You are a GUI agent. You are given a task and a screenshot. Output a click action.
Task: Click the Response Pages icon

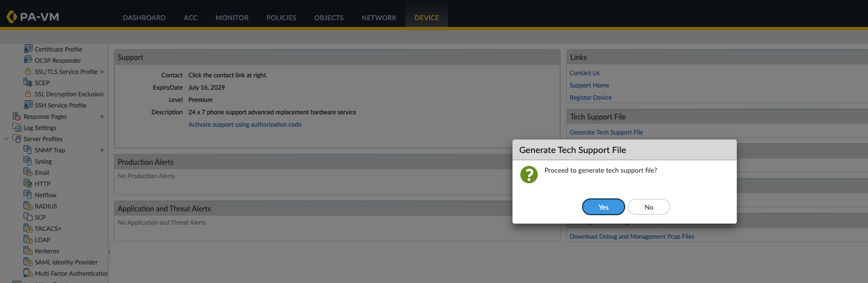(x=17, y=117)
